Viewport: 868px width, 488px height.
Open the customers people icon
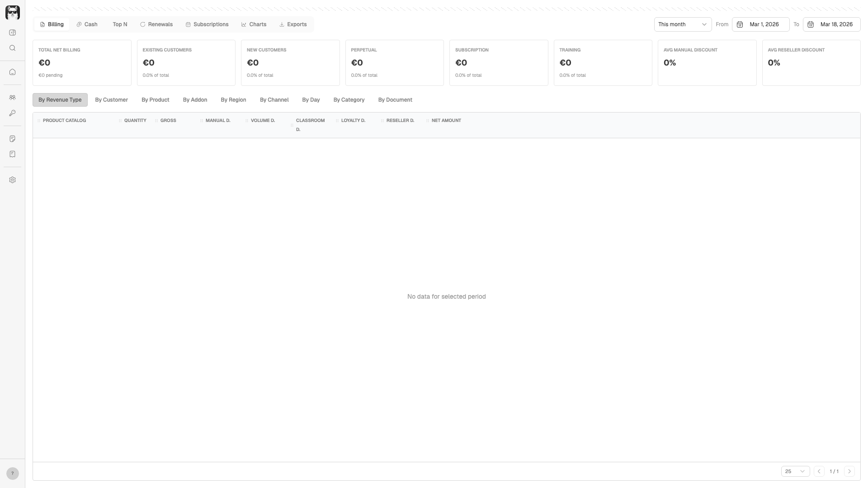tap(12, 98)
